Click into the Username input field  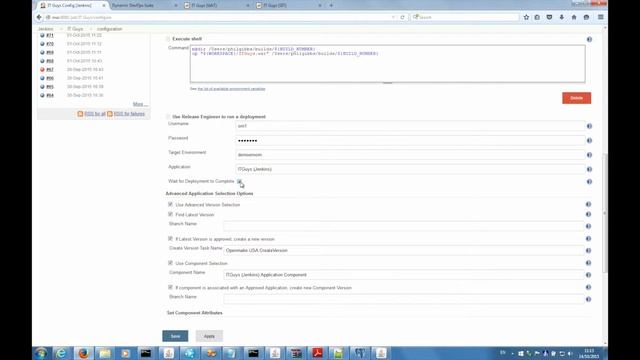tap(410, 126)
